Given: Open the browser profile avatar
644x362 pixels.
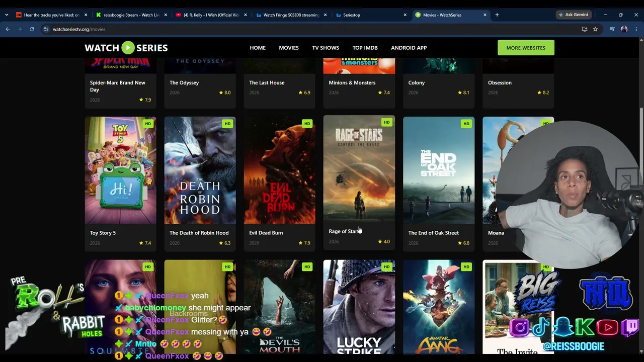Looking at the screenshot, I should (624, 29).
